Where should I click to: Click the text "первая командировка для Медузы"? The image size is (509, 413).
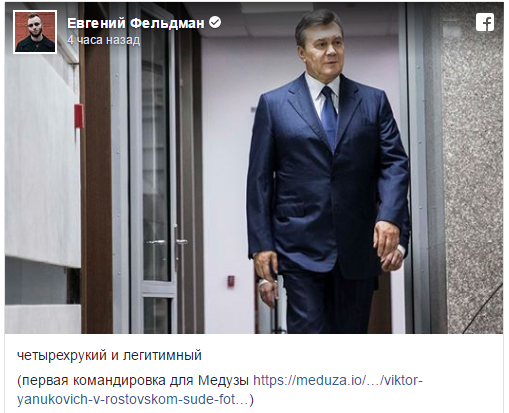[136, 380]
